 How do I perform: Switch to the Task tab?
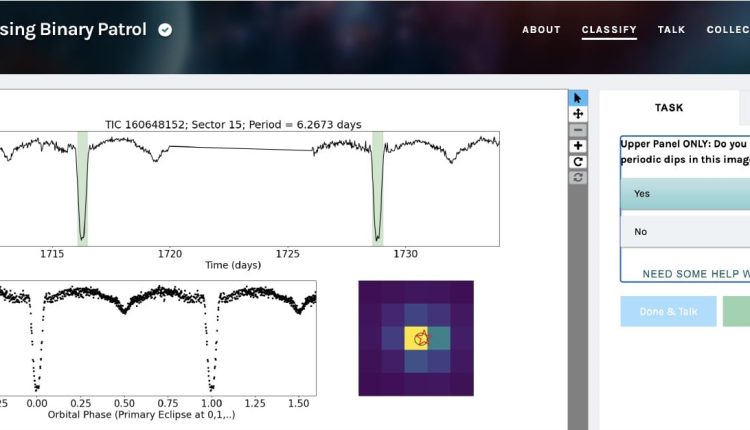669,108
